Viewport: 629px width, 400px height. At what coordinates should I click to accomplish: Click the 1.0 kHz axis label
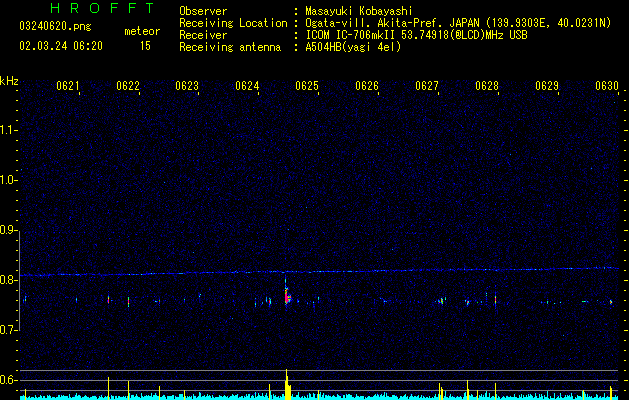[x=8, y=180]
